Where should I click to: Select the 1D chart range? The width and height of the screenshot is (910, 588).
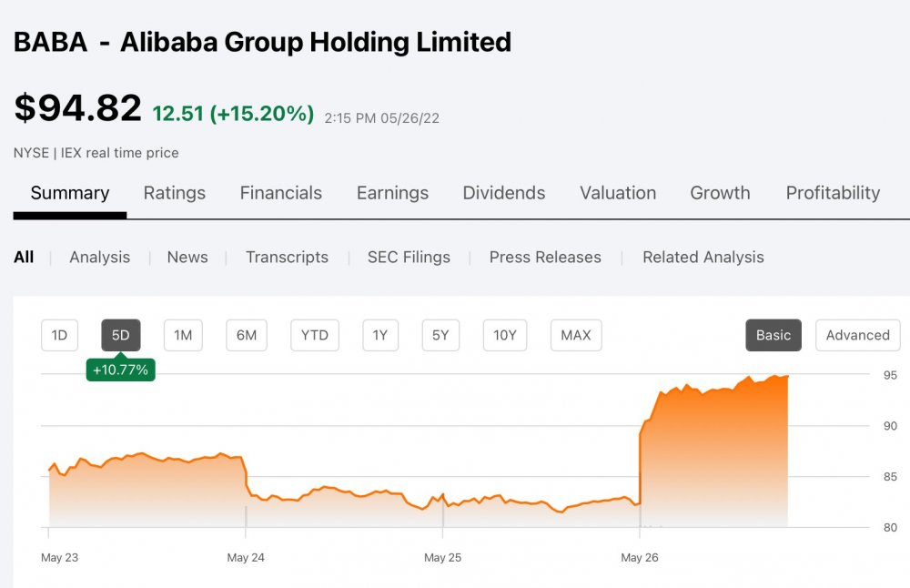pos(59,335)
